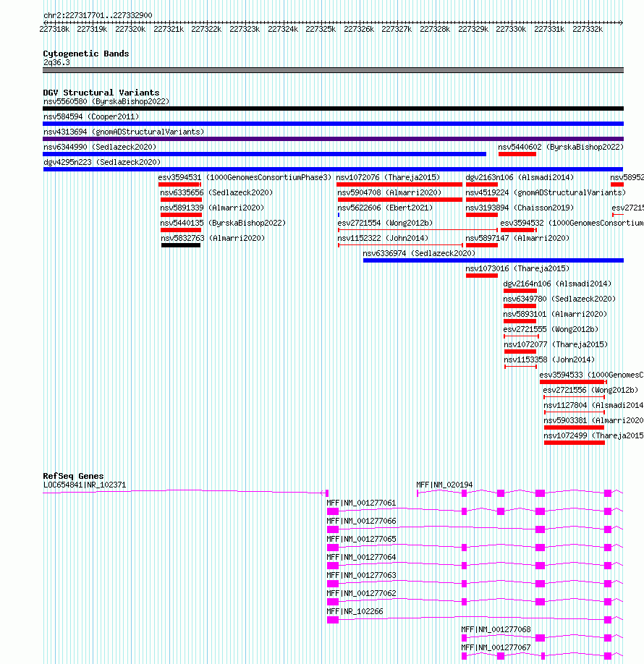Click the chr2:227317701..227332900 coordinates text

pos(98,16)
